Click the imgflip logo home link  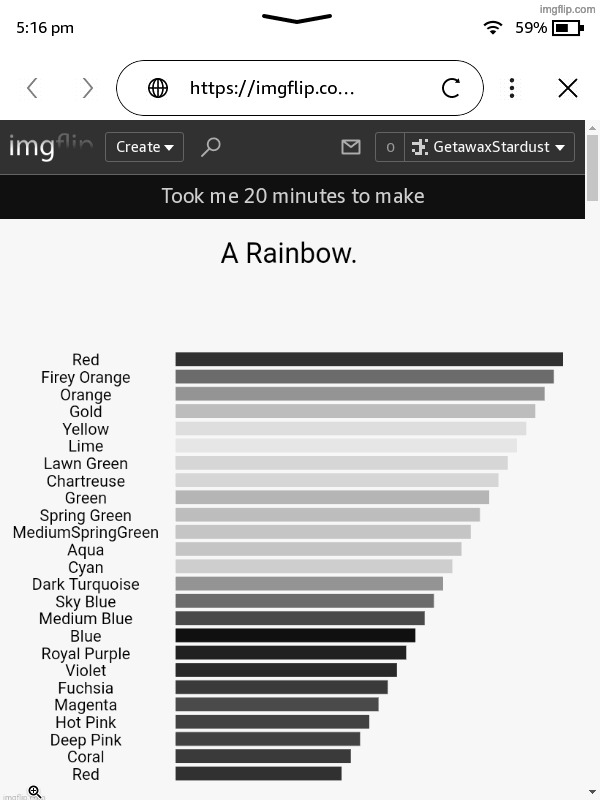50,147
